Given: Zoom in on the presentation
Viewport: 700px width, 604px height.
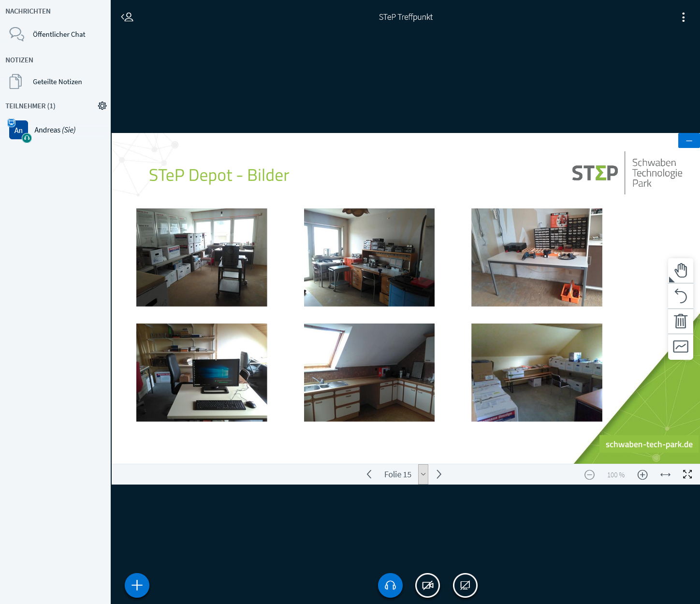Looking at the screenshot, I should (642, 475).
